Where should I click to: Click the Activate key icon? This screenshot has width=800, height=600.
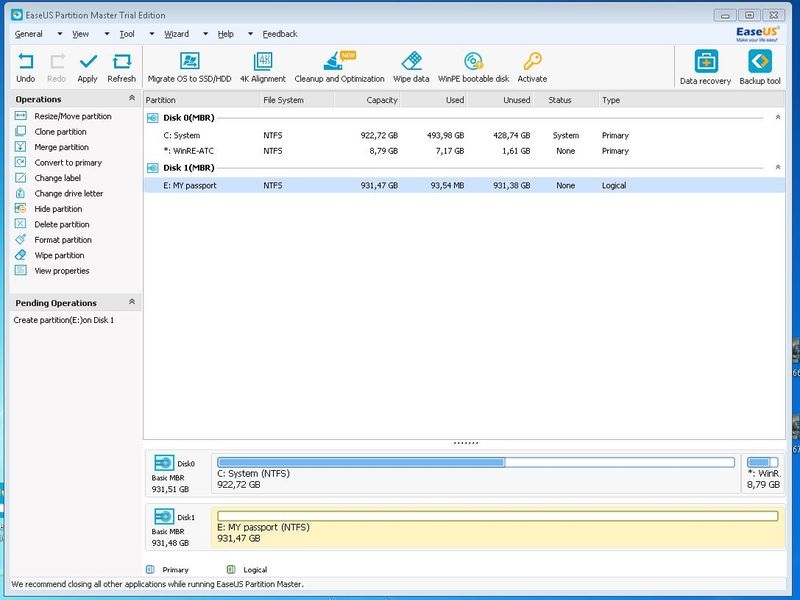click(532, 61)
